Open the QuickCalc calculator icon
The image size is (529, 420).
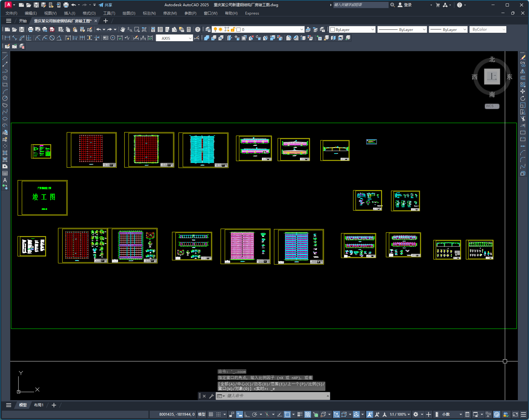coord(189,29)
